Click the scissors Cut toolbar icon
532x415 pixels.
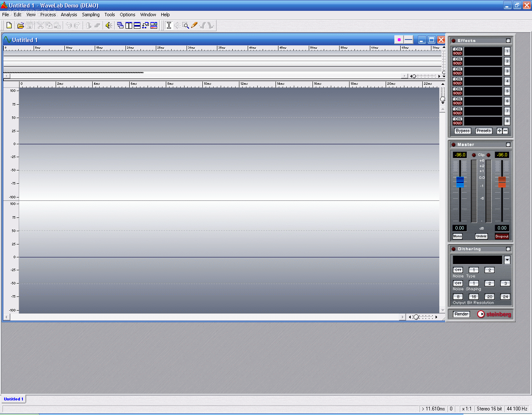pos(40,25)
